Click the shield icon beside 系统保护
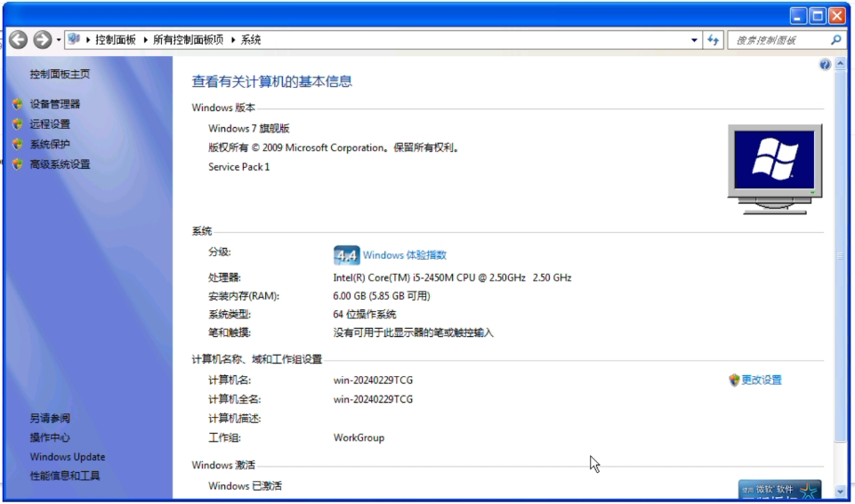This screenshot has width=855, height=504. pyautogui.click(x=18, y=144)
